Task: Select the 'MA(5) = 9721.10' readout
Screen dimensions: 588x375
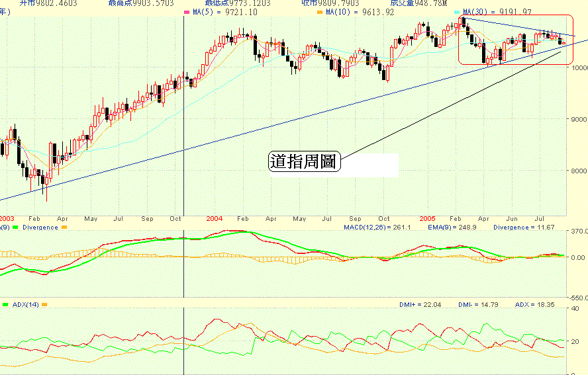Action: (225, 13)
